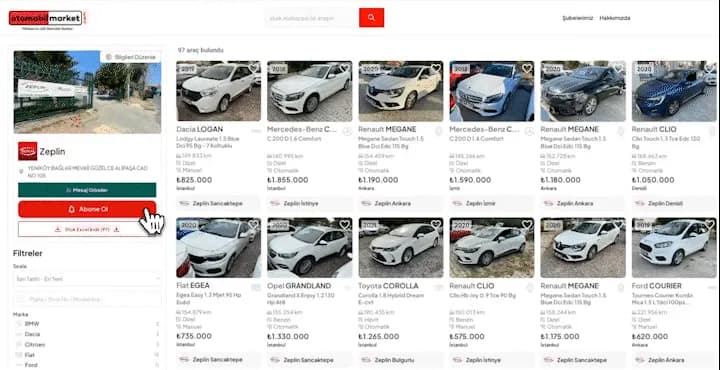Click the Plaka / Stok No filter field
Image resolution: width=720 pixels, height=370 pixels.
click(x=87, y=299)
